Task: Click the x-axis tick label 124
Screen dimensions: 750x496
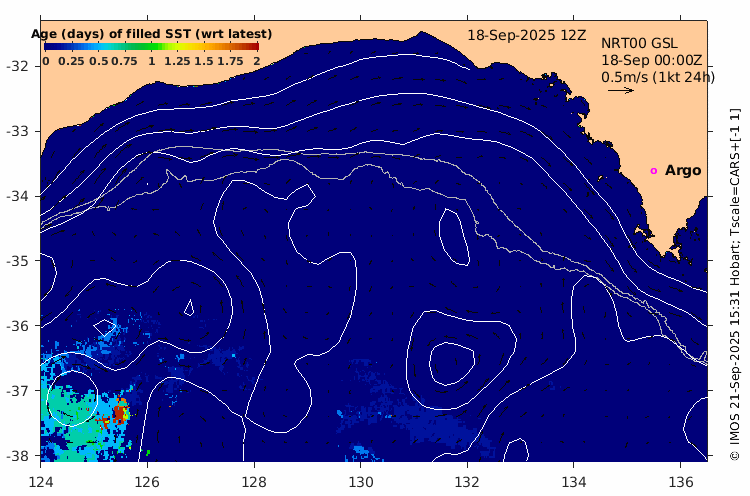Action: tap(40, 482)
